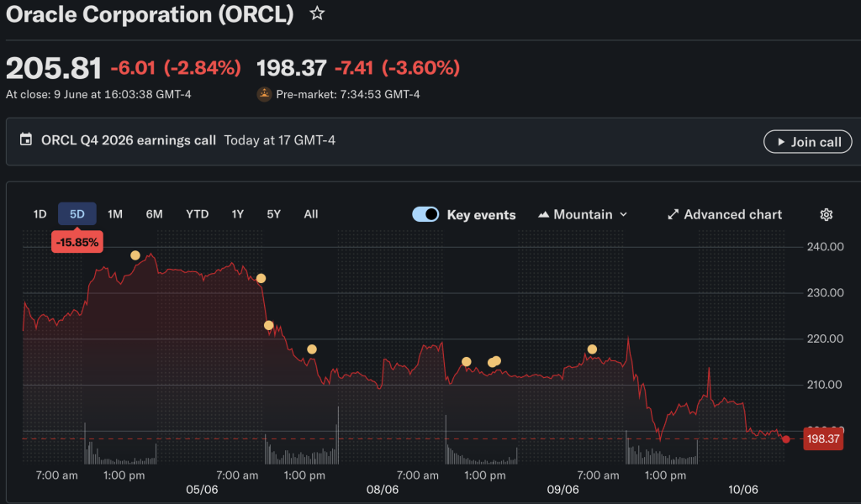Click the 220.00 axis label

click(x=826, y=339)
